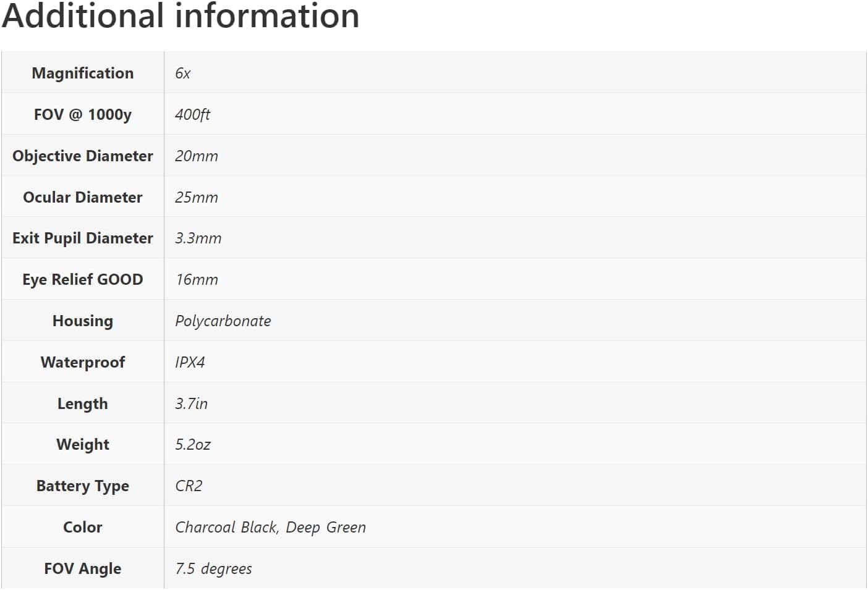Screen dimensions: 868x590
Task: Select the Ocular Diameter label
Action: click(83, 197)
